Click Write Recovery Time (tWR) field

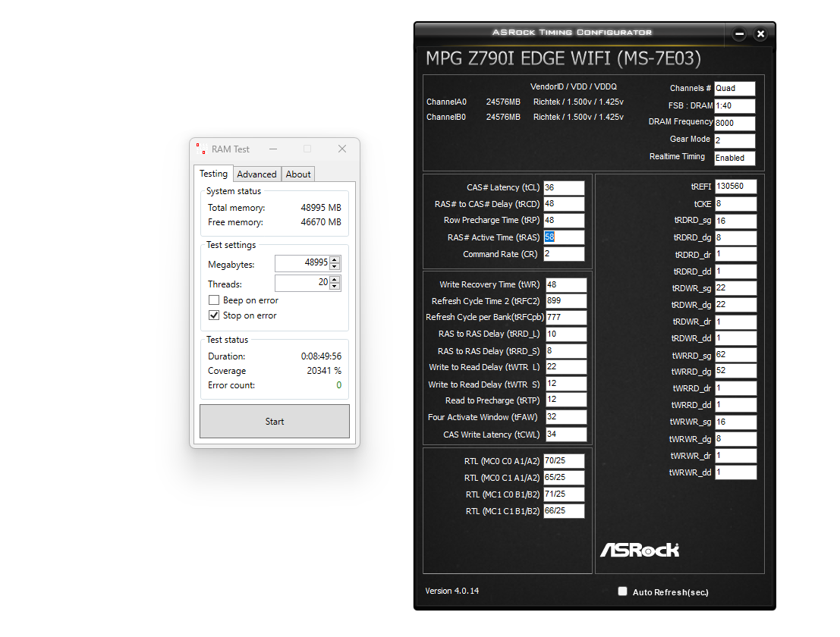566,285
